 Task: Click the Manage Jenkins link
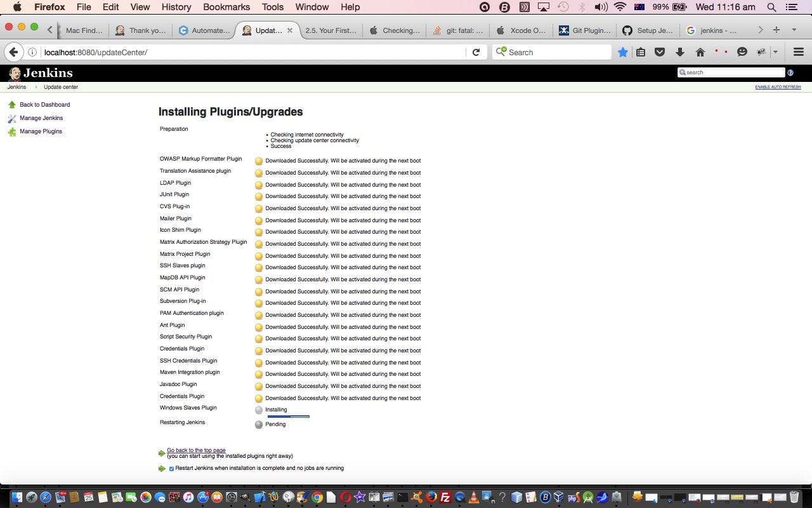pyautogui.click(x=41, y=118)
